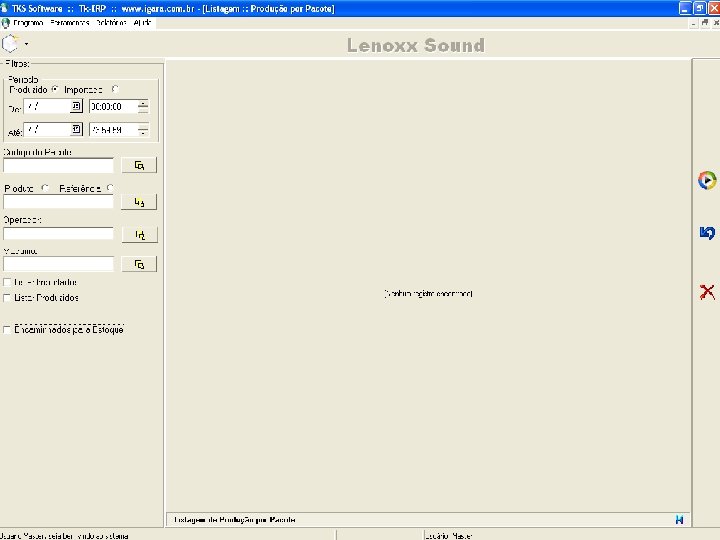Click lookup button beside Operador field
The image size is (720, 540).
[140, 235]
